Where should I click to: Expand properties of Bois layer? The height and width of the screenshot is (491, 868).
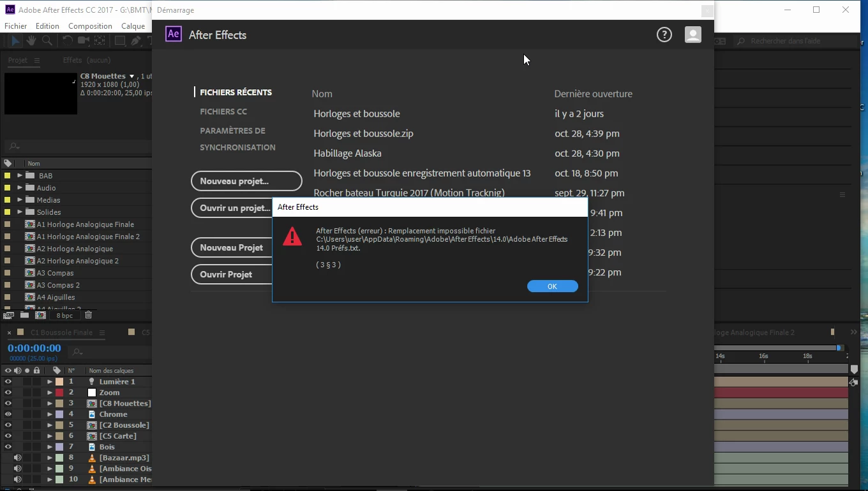coord(49,446)
